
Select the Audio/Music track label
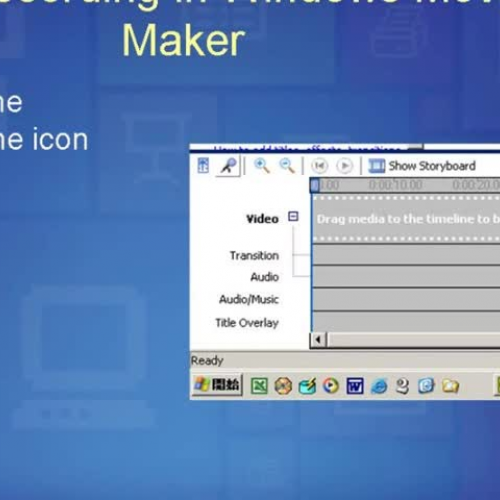(x=249, y=299)
